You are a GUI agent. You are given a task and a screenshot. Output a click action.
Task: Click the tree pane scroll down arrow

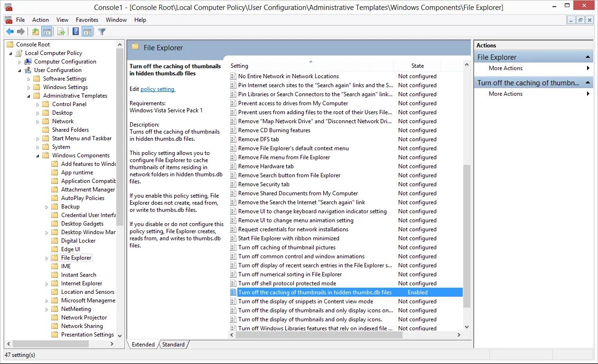click(x=120, y=336)
